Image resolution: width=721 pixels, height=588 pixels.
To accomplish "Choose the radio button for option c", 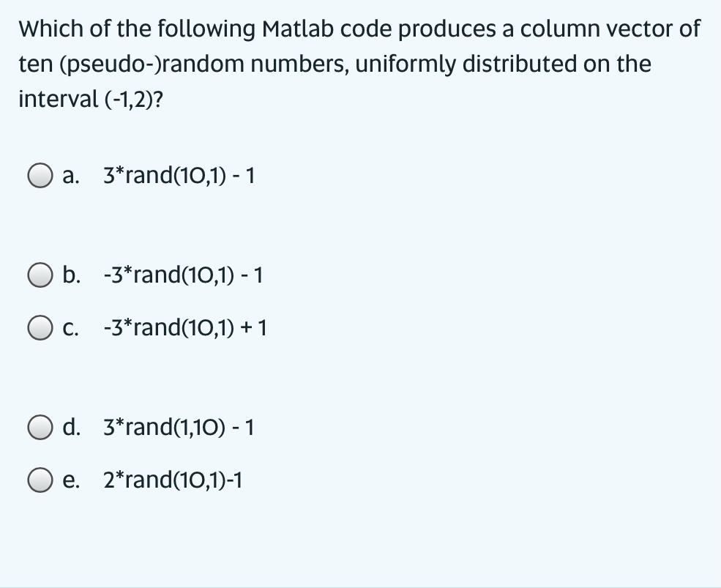I will coord(40,327).
